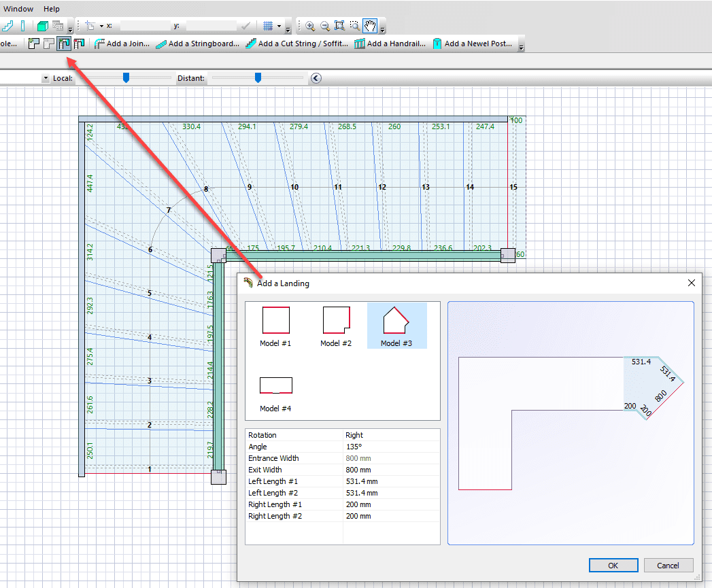712x588 pixels.
Task: Click the red-topped landing icon
Action: 79,44
